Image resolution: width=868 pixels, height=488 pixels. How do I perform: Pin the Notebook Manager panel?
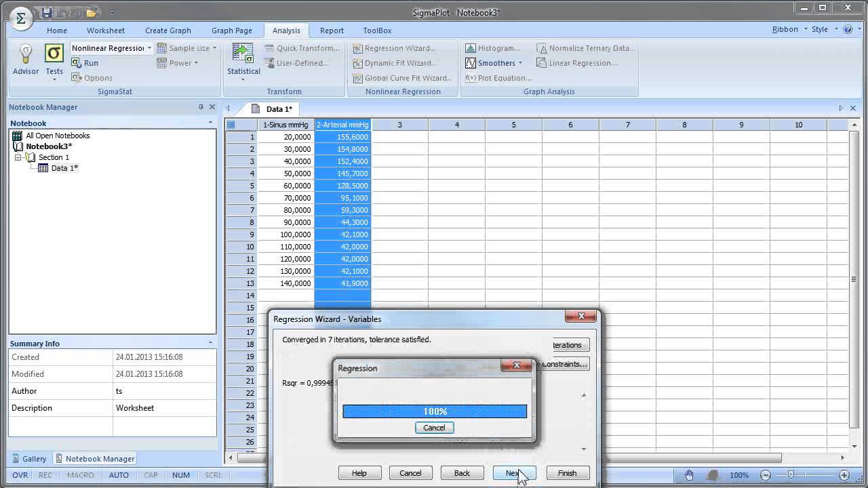tap(201, 107)
